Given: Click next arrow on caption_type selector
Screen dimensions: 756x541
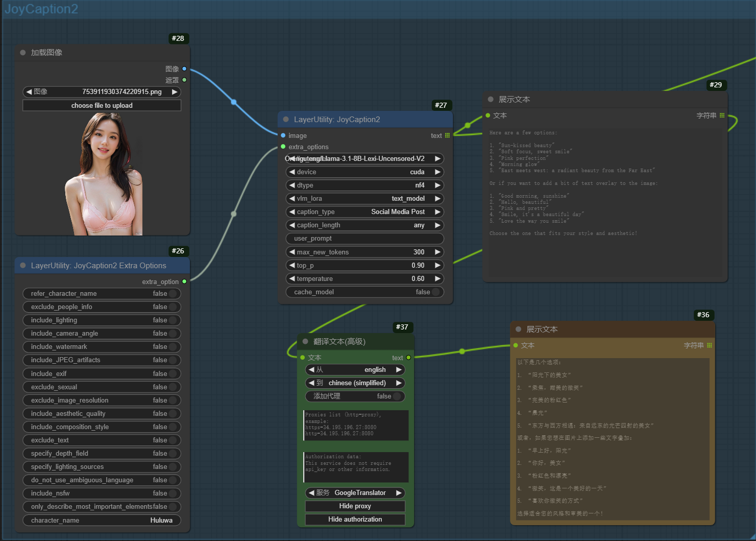Looking at the screenshot, I should click(x=437, y=212).
